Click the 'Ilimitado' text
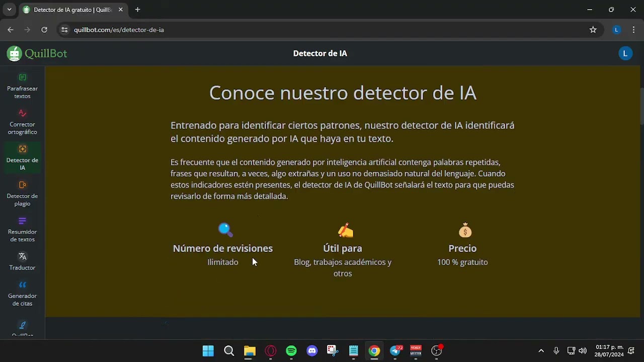The width and height of the screenshot is (644, 362). (x=223, y=262)
